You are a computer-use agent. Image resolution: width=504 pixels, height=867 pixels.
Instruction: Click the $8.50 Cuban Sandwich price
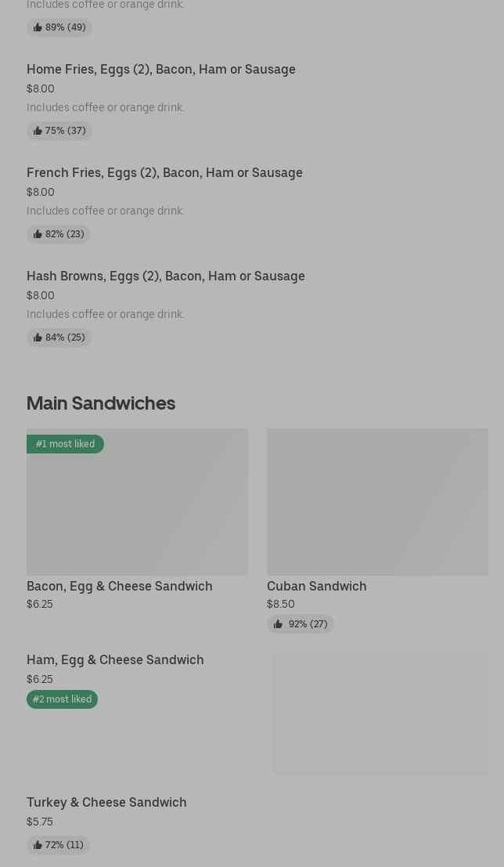coord(280,604)
